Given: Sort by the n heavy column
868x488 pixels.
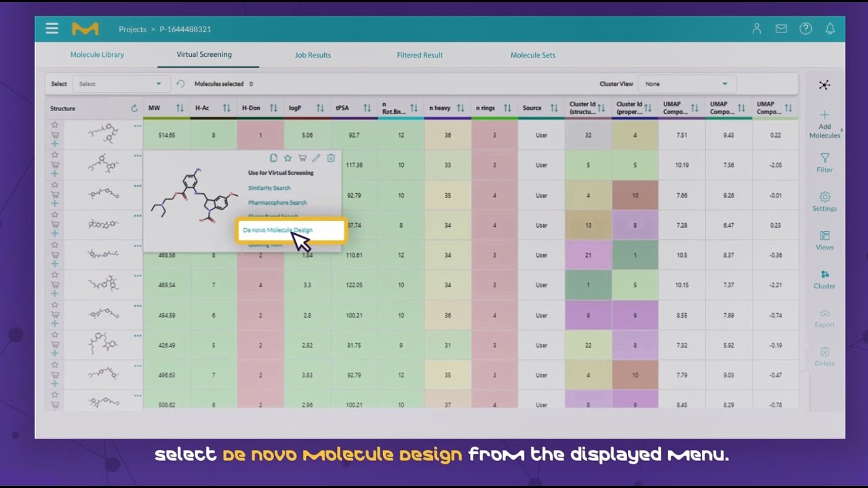Looking at the screenshot, I should point(460,108).
